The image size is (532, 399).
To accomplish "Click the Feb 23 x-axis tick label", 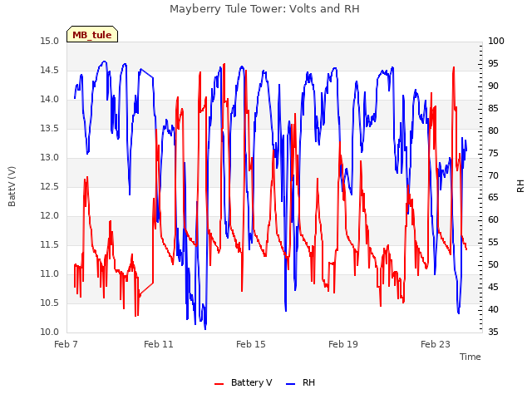I will 436,344.
